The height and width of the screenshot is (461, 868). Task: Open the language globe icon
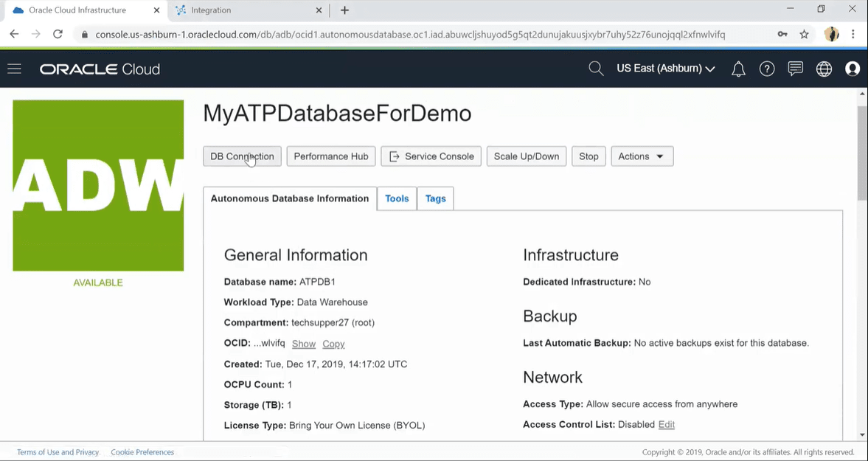click(x=824, y=69)
